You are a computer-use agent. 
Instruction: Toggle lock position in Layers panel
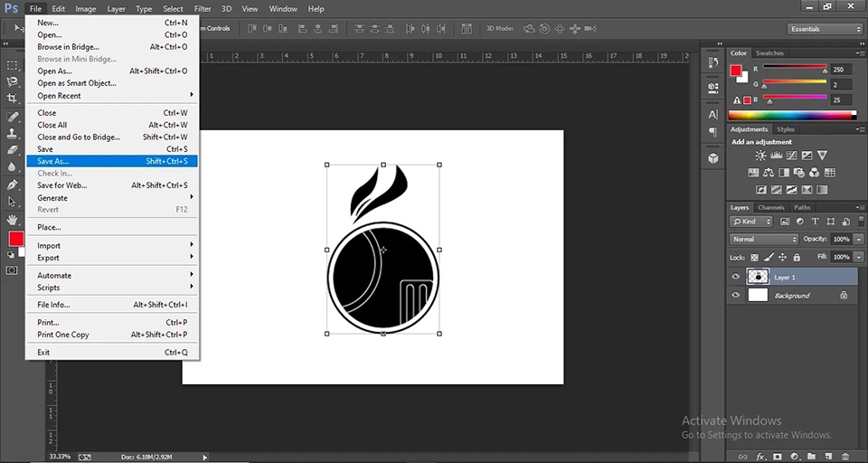click(782, 258)
